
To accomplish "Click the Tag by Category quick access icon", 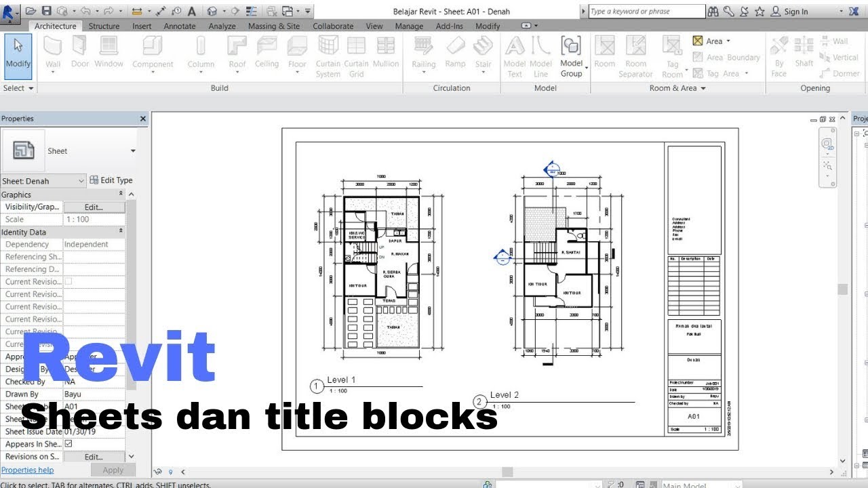I will pyautogui.click(x=176, y=11).
